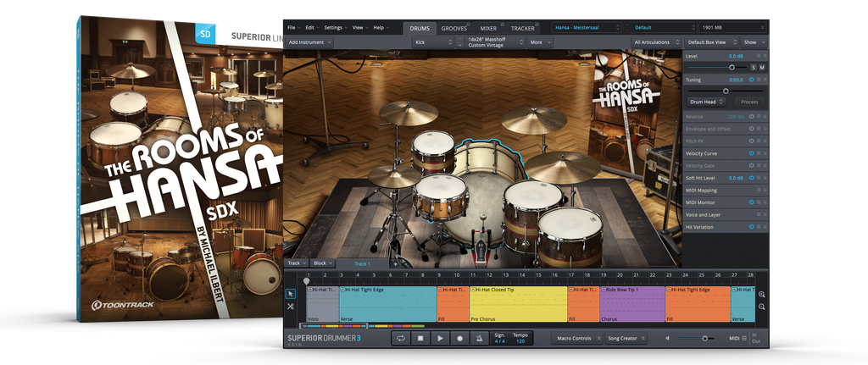This screenshot has height=365, width=868.
Task: Open the Hansa - Meistersaal library dropdown
Action: pos(587,27)
